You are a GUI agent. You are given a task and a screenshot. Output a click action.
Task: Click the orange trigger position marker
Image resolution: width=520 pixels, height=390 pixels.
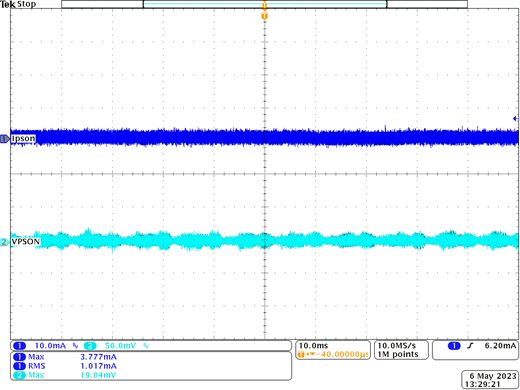(x=264, y=16)
